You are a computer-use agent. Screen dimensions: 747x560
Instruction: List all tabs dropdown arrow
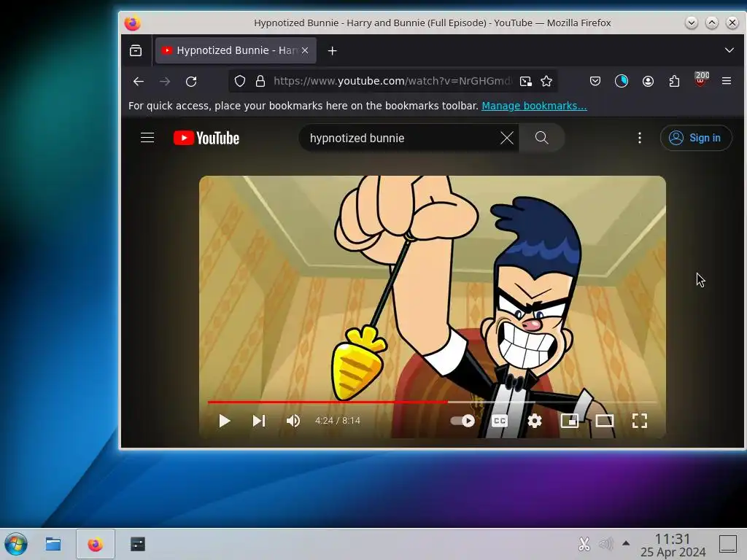pos(729,50)
